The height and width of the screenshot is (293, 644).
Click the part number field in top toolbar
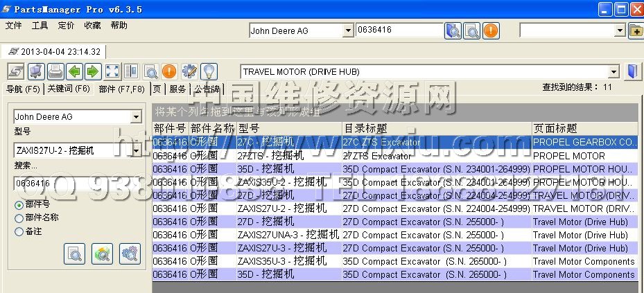(398, 30)
